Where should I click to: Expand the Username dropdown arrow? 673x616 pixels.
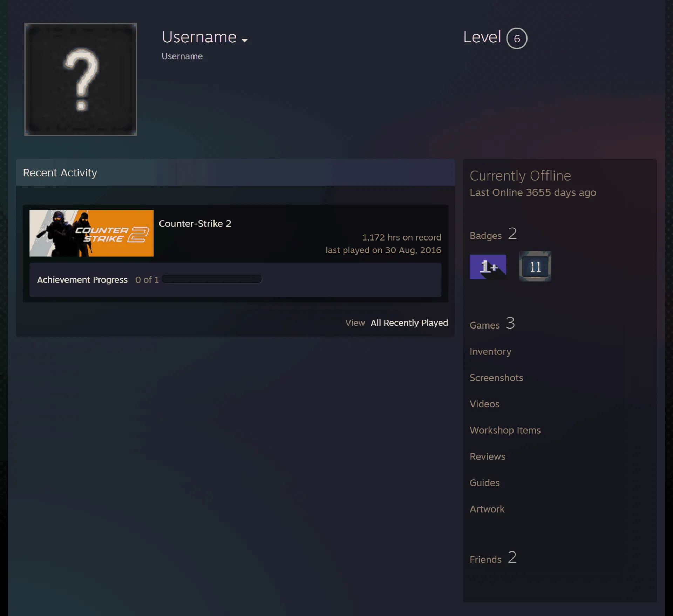point(245,40)
